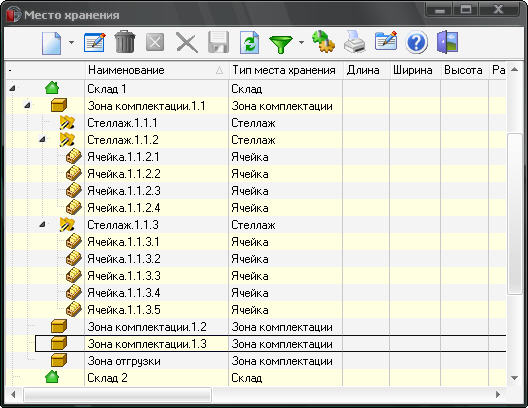Click the cell icon of Ячейка.1.1.3.2

(73, 259)
